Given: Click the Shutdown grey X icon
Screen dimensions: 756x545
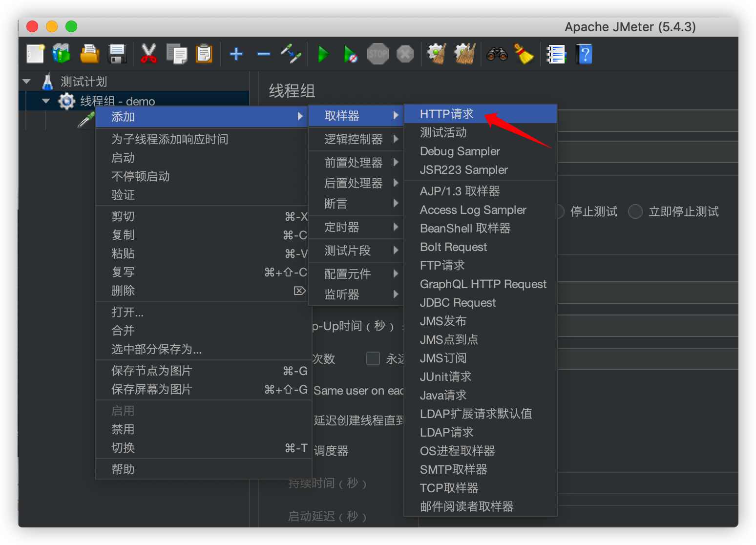Looking at the screenshot, I should point(405,54).
